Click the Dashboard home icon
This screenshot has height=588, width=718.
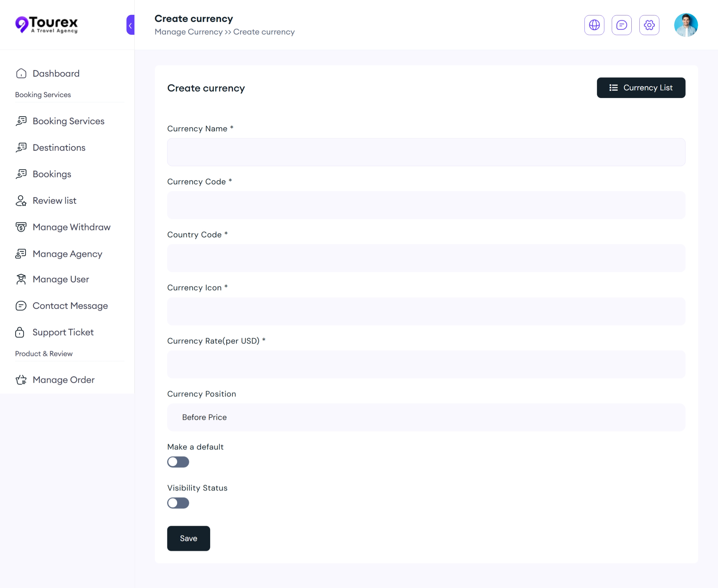tap(21, 73)
